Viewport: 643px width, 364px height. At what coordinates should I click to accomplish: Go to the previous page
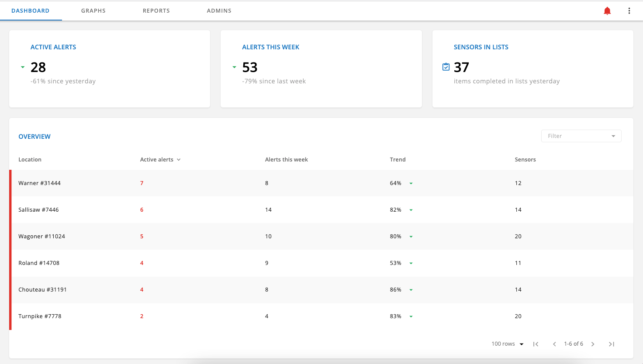pos(554,344)
